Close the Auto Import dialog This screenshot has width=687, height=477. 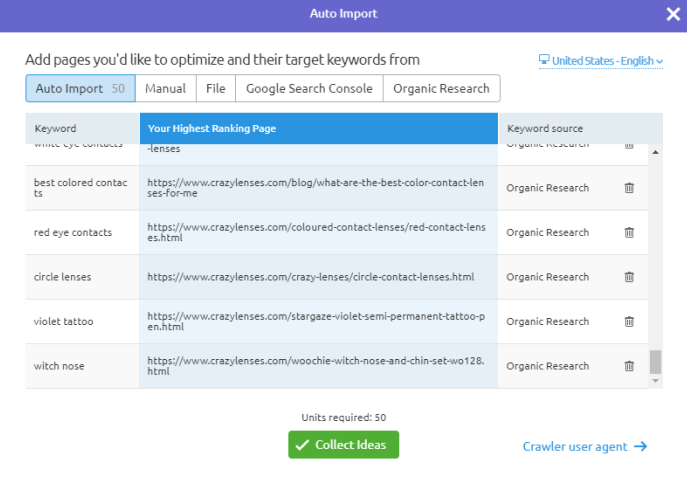pos(672,14)
